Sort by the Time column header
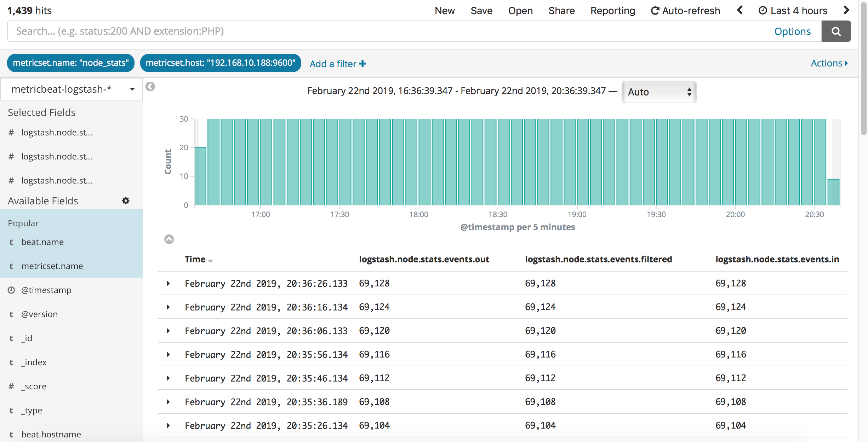Viewport: 868px width, 442px height. pos(199,260)
